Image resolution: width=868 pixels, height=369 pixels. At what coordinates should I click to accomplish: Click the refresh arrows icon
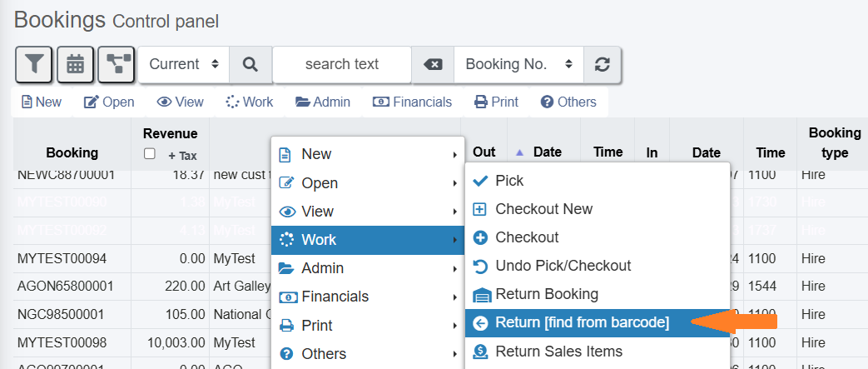[603, 64]
